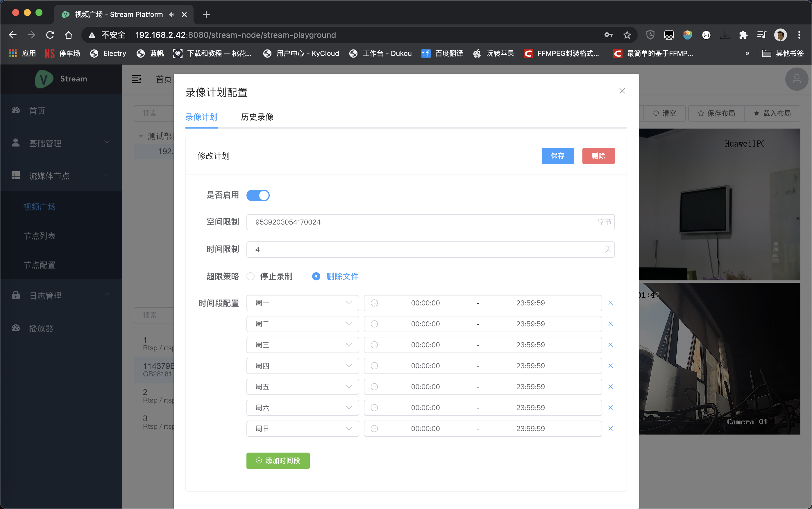Open browser extensions puzzle icon
The image size is (812, 509).
[x=743, y=35]
